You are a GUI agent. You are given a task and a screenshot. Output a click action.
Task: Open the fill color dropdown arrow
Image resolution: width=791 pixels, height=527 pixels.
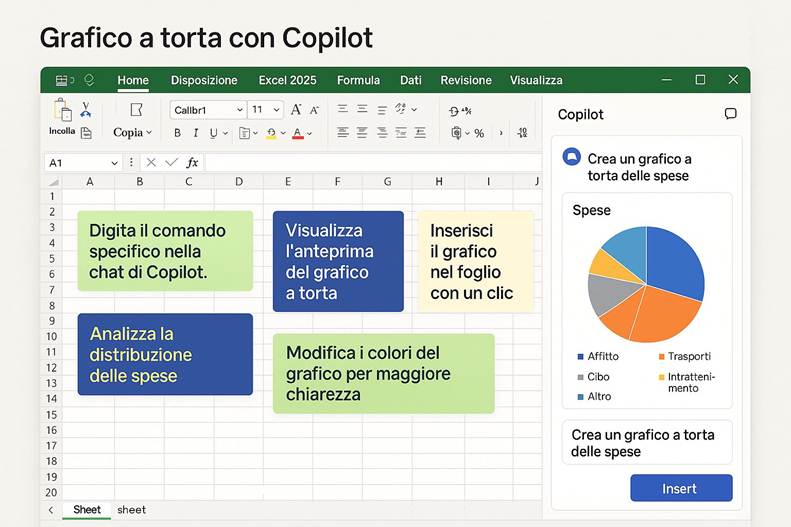click(283, 133)
